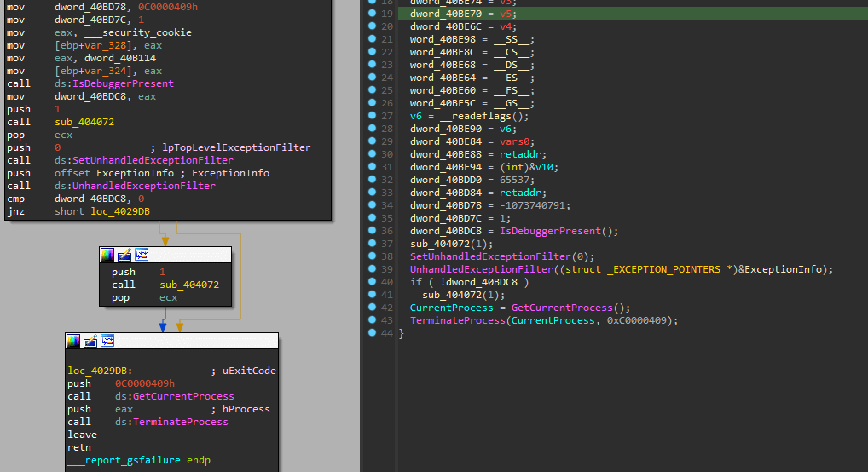Viewport: 868px width, 472px height.
Task: Toggle breakpoint dot on line 43
Action: coord(373,320)
